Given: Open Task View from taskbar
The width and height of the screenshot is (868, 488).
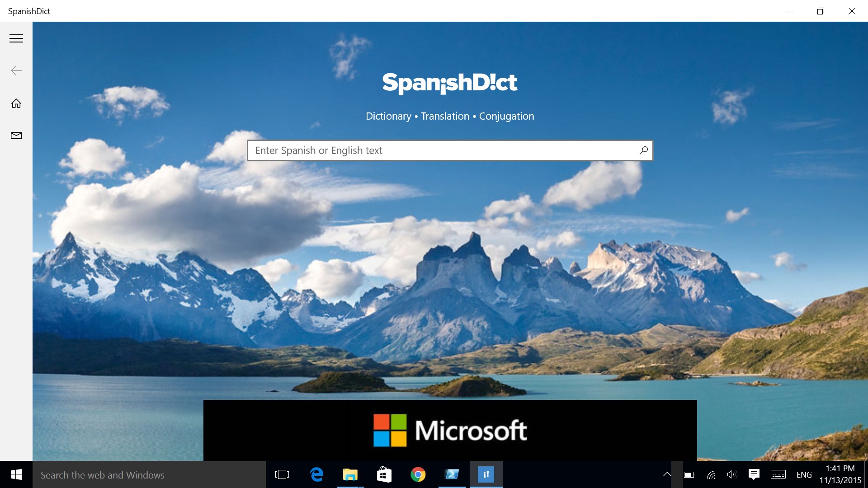Looking at the screenshot, I should pyautogui.click(x=282, y=474).
